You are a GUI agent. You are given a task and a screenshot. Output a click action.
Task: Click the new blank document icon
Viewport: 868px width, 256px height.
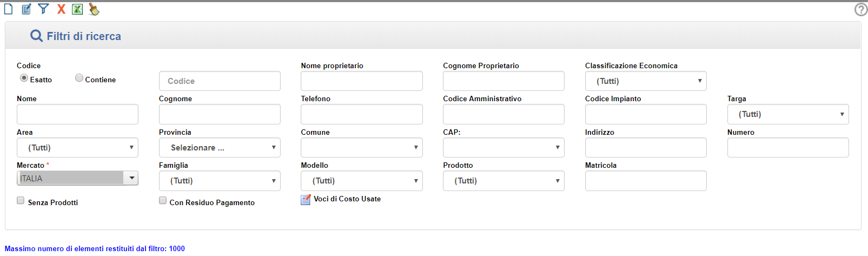pos(8,9)
